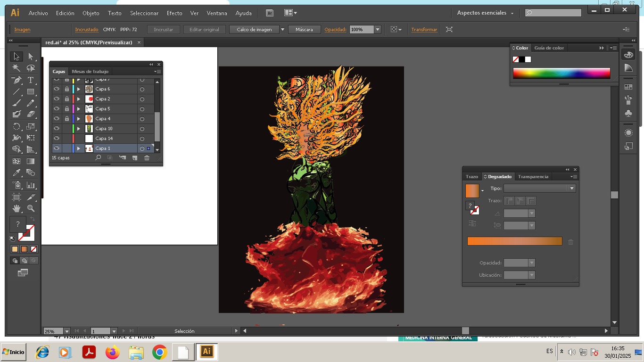Open the Symbols panel icon in dock
This screenshot has width=644, height=362.
[628, 113]
